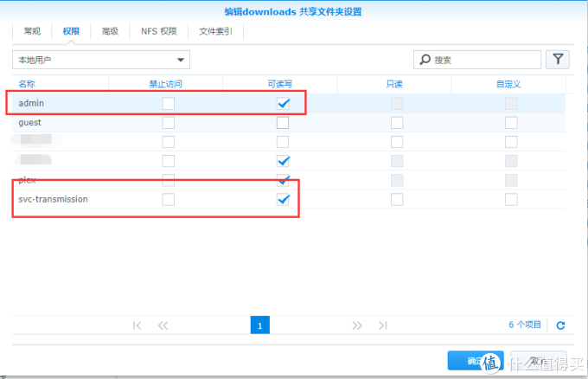Click the 只读 column header
The image size is (588, 379).
point(394,84)
